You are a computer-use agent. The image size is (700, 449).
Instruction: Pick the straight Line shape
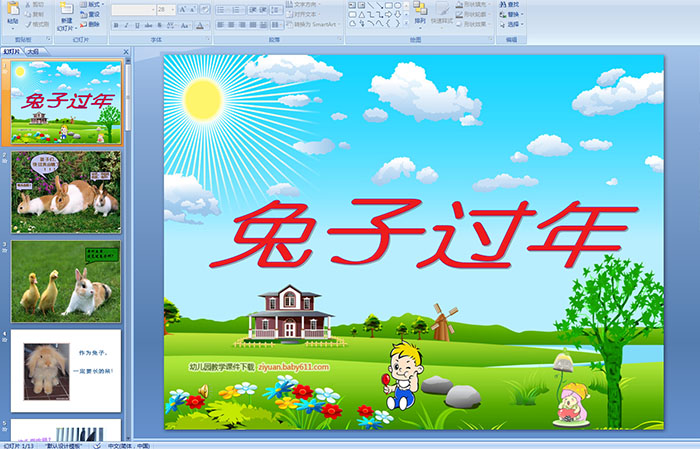pos(370,5)
